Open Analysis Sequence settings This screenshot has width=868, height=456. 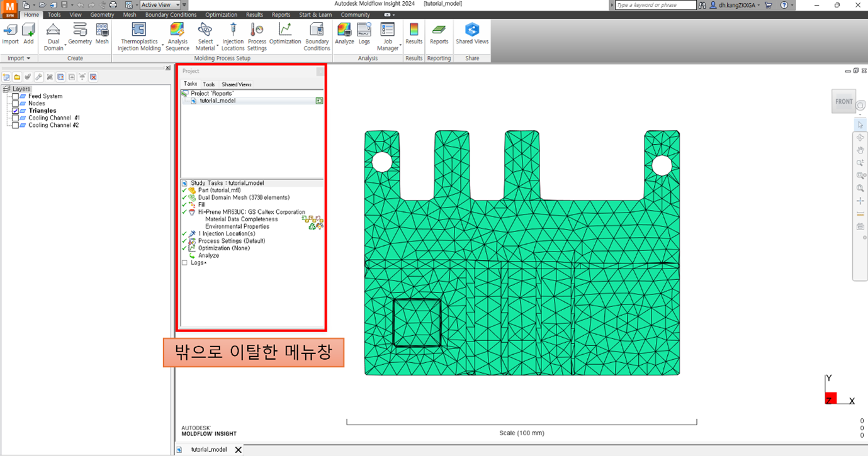coord(178,37)
